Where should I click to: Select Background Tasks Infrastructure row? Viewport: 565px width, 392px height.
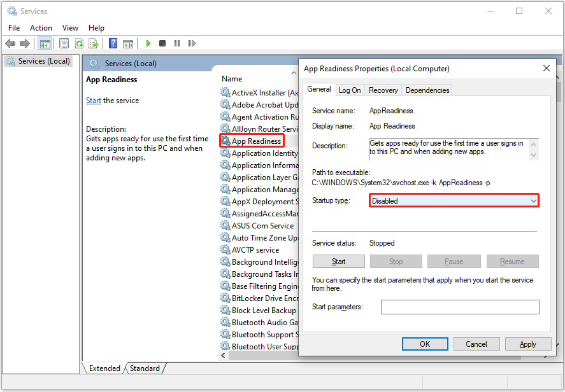(259, 274)
